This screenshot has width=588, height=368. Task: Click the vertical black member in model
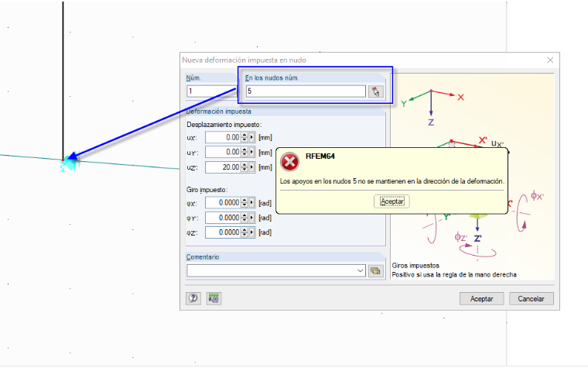point(63,81)
